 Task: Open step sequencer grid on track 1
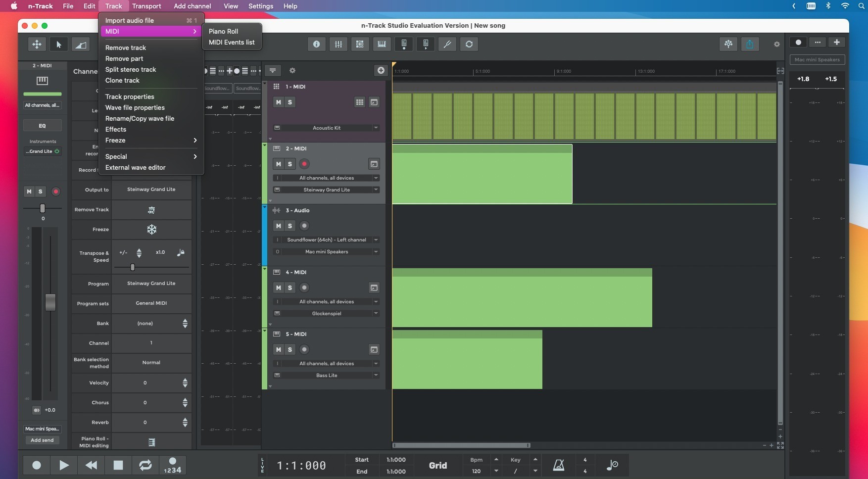pos(360,102)
